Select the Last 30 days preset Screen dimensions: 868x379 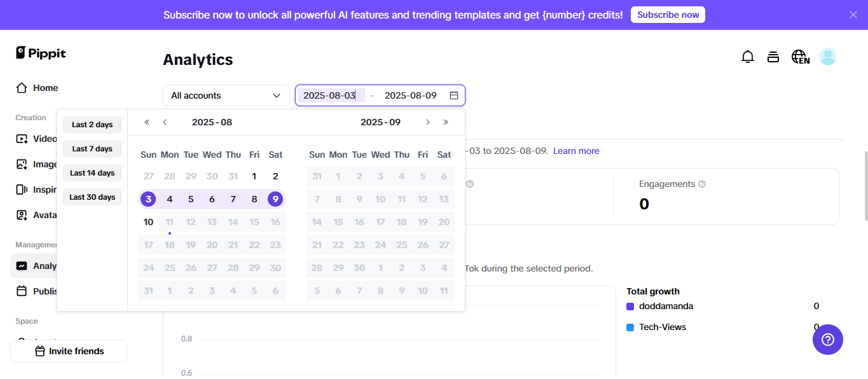click(x=92, y=197)
